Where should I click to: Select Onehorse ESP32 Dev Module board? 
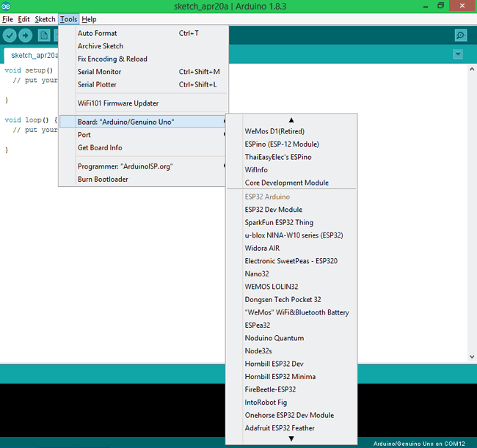pyautogui.click(x=291, y=415)
